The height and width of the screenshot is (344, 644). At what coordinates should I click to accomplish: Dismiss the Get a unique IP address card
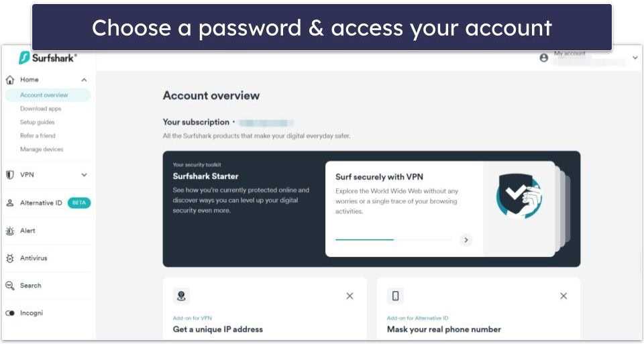[350, 296]
